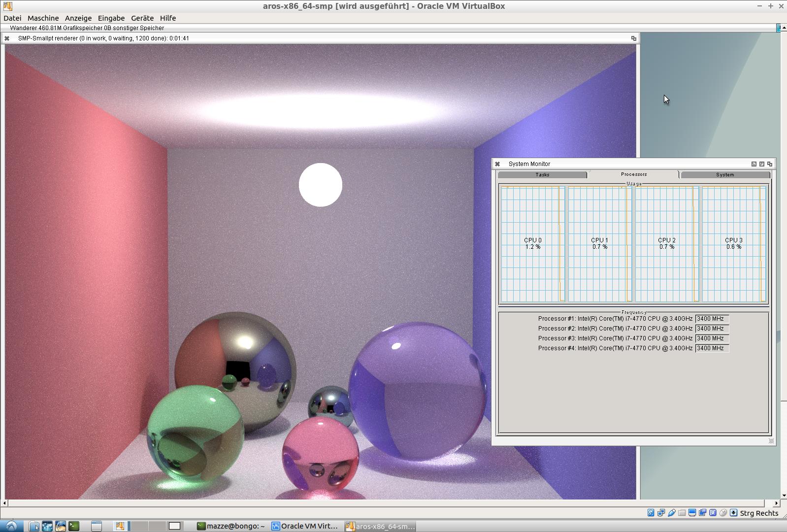The image size is (787, 532).
Task: Toggle System Monitor window depth gadget
Action: tap(770, 164)
